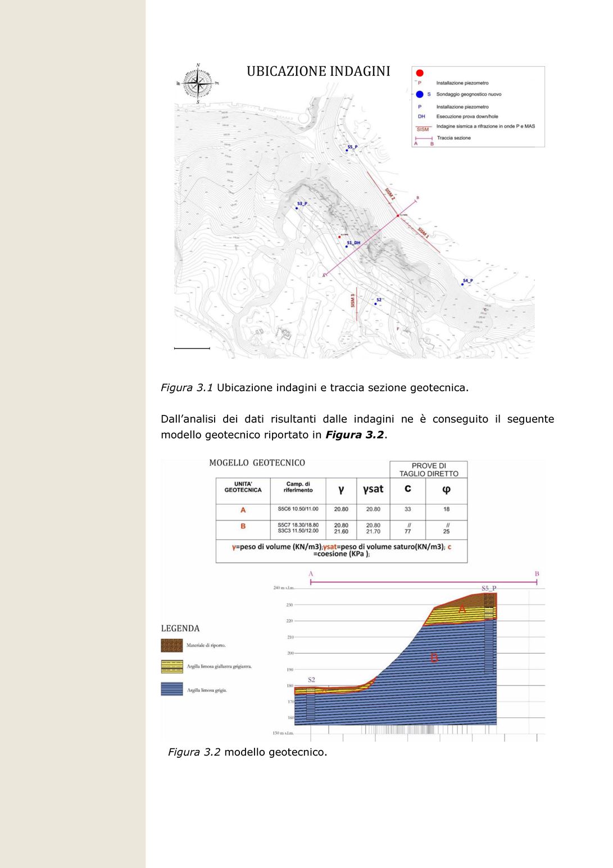Click the "Argilla limosa grigia." legend text
613x868 pixels.
click(x=207, y=690)
